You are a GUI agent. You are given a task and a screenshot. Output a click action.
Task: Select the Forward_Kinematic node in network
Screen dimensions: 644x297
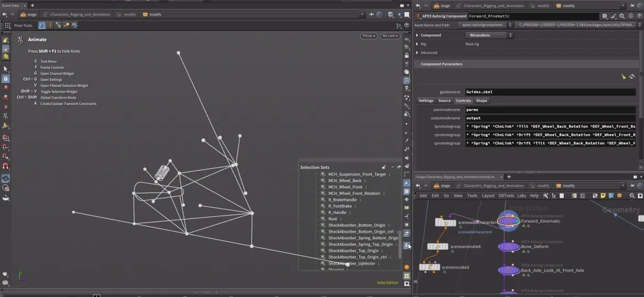[x=509, y=222]
